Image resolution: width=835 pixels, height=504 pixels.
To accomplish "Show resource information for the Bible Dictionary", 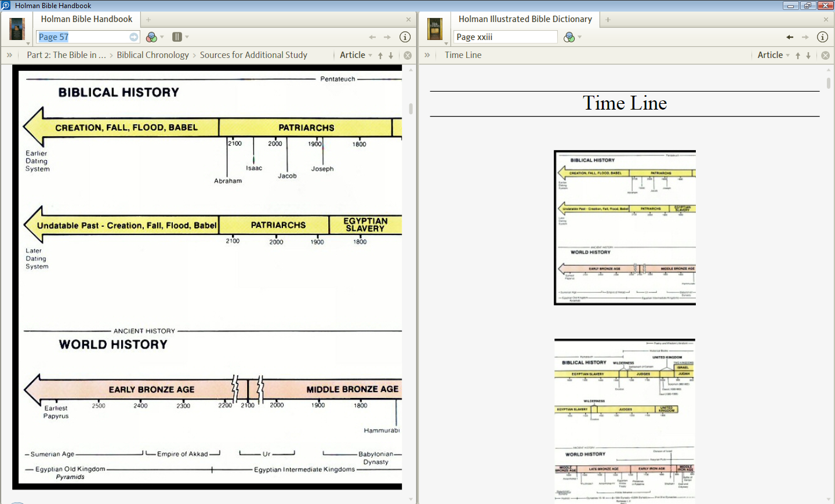I will pos(822,37).
